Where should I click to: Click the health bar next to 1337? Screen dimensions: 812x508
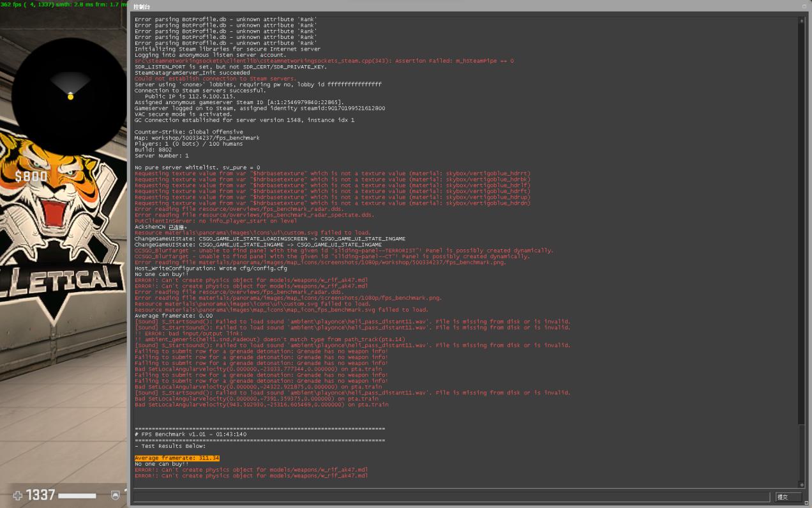point(77,495)
